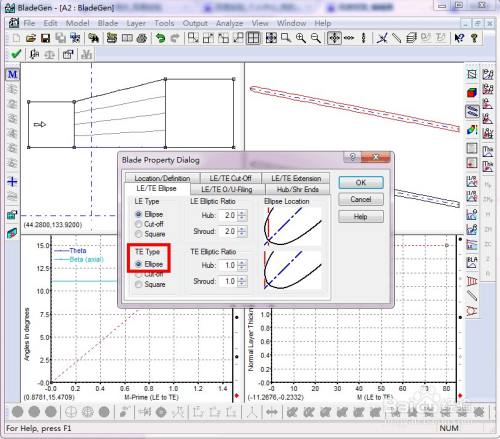Viewport: 500px width, 439px height.
Task: Select the Zoom In magnifier
Action: [x=301, y=38]
